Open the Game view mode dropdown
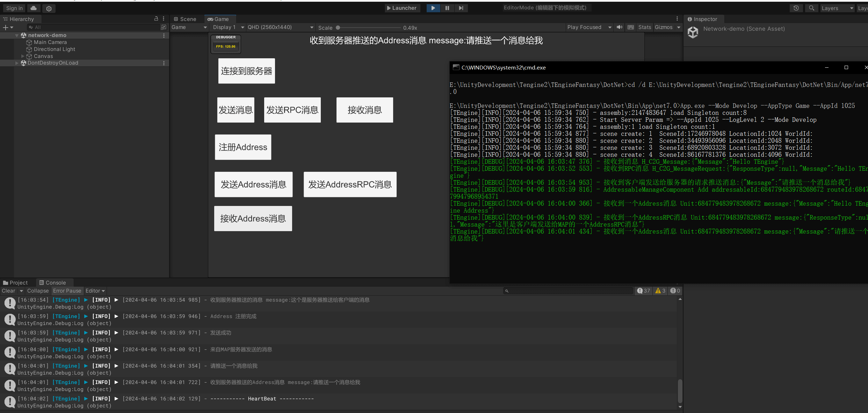Image resolution: width=868 pixels, height=413 pixels. pyautogui.click(x=189, y=27)
